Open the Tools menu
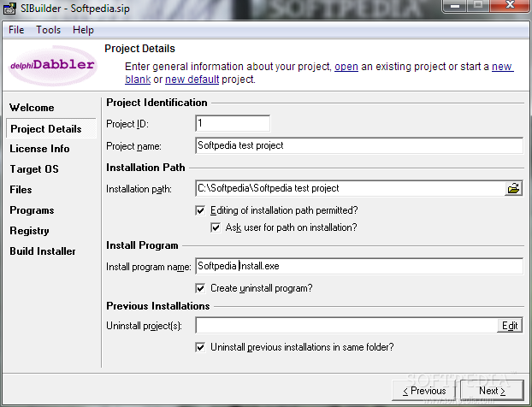The height and width of the screenshot is (407, 532). click(48, 30)
